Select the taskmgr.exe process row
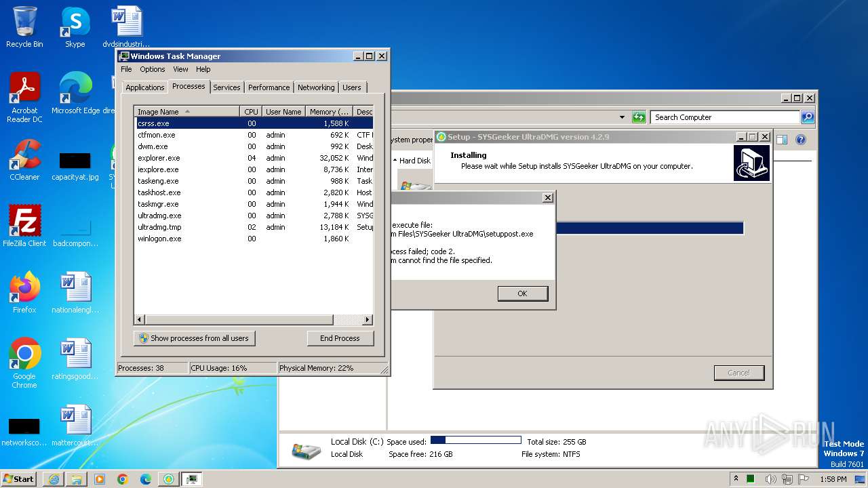 point(254,204)
